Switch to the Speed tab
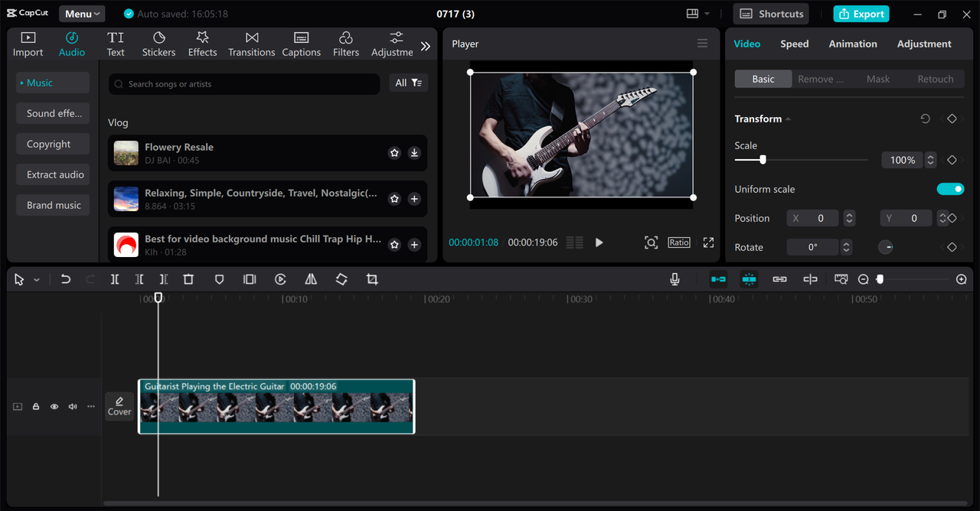The width and height of the screenshot is (980, 511). click(794, 44)
